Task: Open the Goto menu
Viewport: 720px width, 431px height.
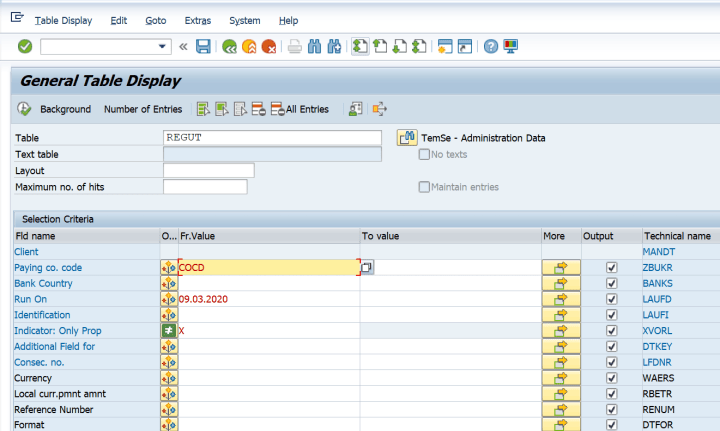Action: coord(156,21)
